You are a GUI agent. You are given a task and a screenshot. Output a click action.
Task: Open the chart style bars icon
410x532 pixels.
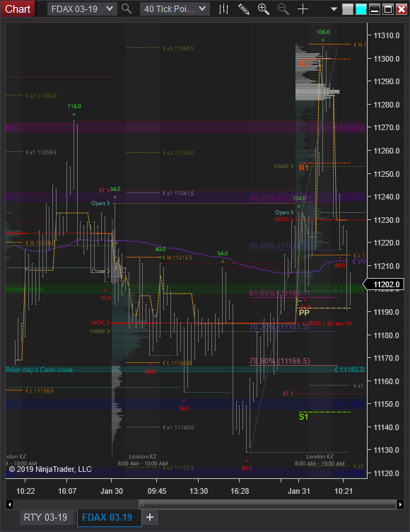[x=224, y=8]
